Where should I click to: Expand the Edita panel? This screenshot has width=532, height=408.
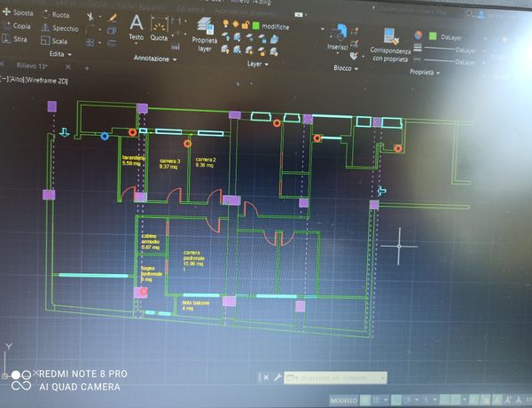point(64,54)
